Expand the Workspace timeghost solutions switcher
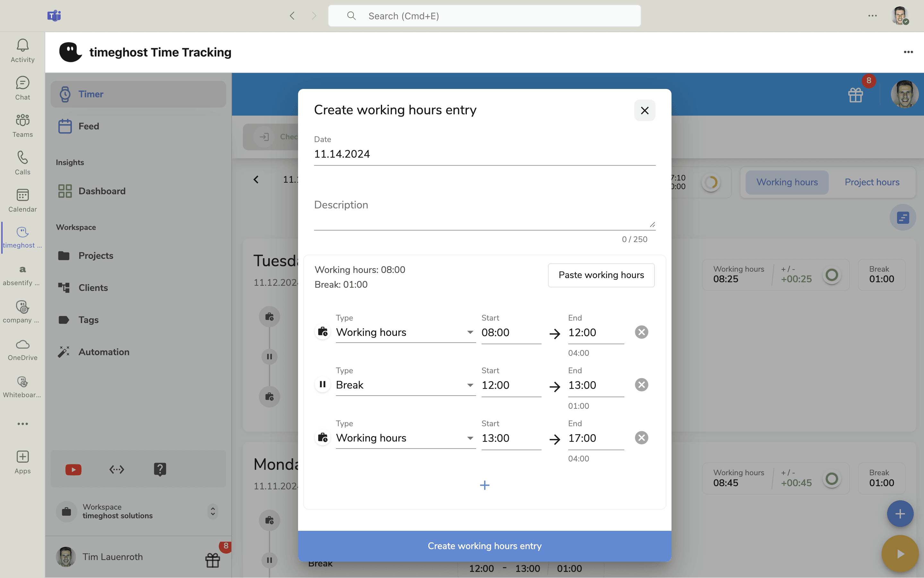 pos(213,511)
